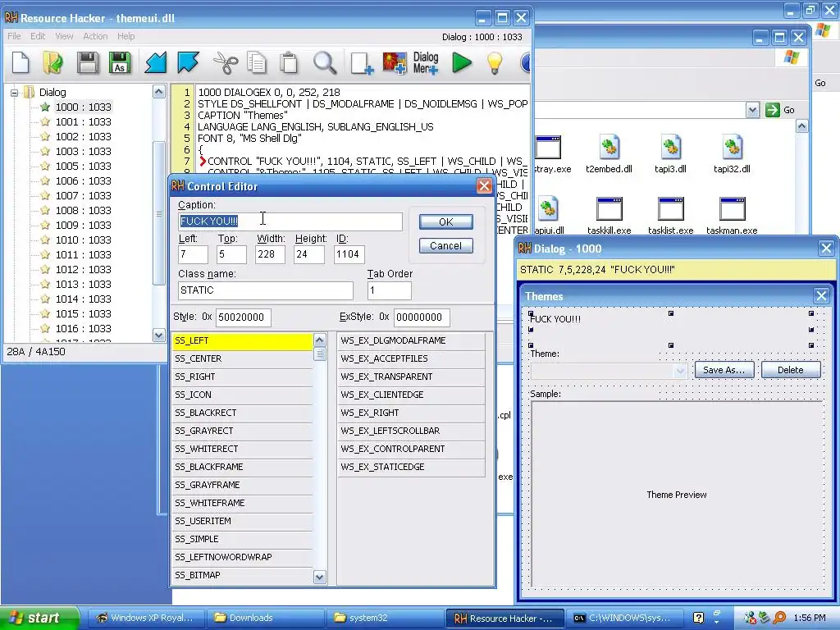The image size is (840, 630).
Task: Click the Caption text field
Action: [x=290, y=221]
